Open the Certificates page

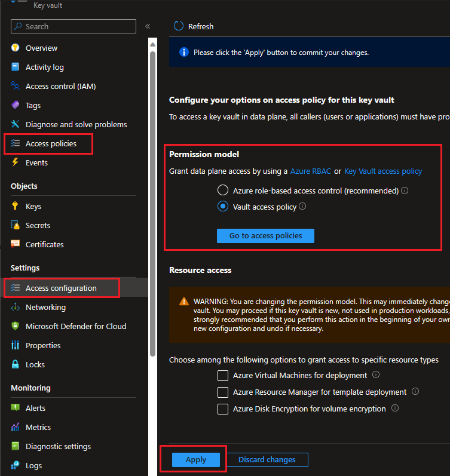coord(45,244)
